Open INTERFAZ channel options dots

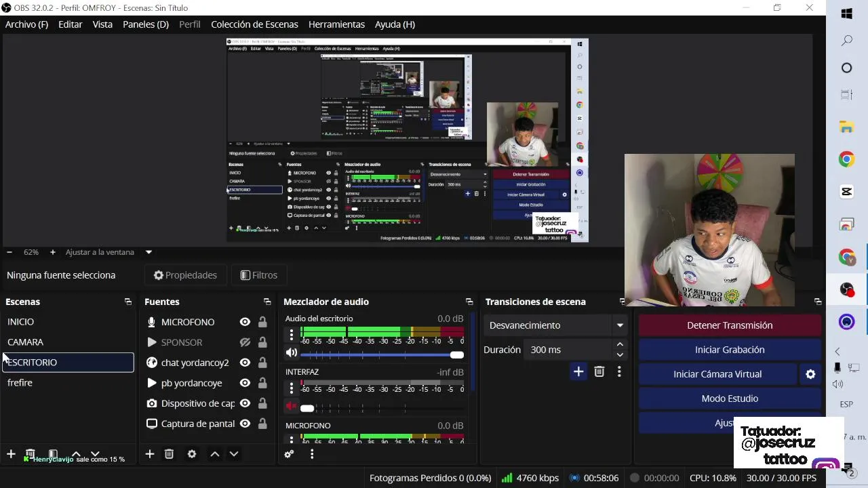point(292,388)
